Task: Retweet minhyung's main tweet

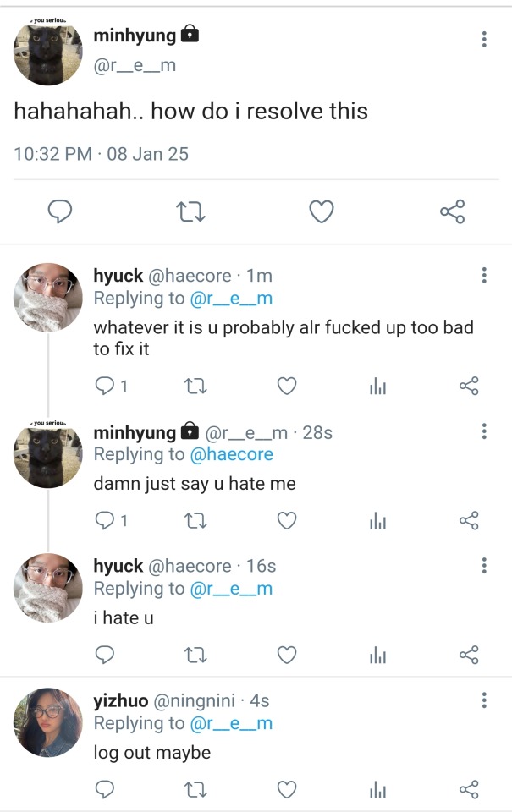Action: [x=190, y=211]
